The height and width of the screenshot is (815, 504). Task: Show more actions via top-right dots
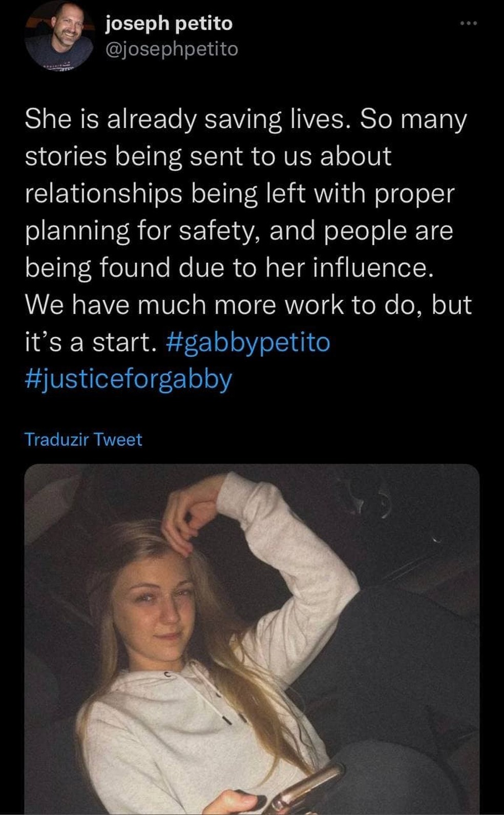(468, 24)
